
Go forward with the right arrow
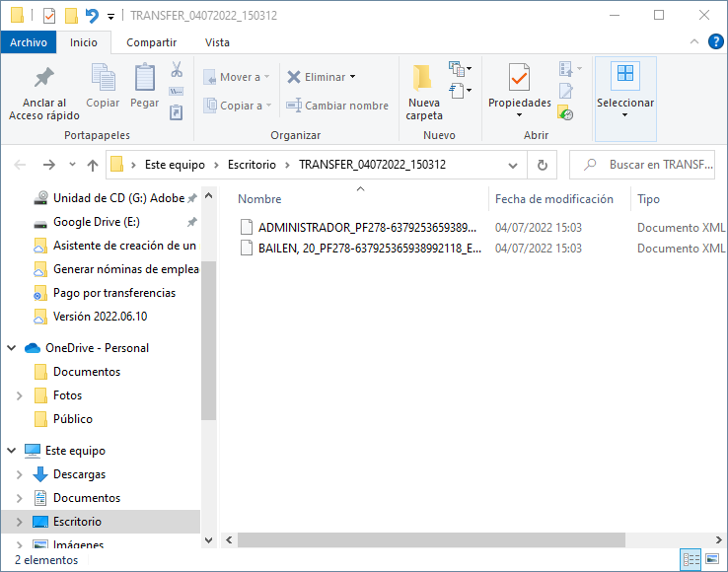(x=48, y=165)
